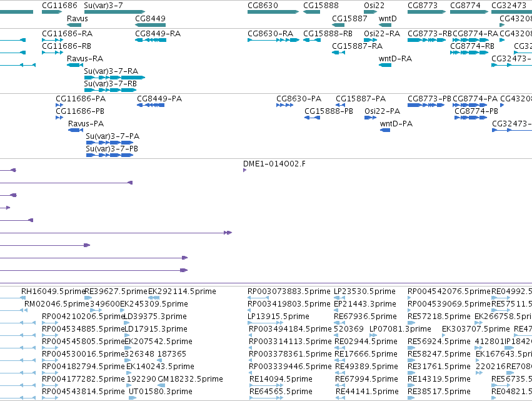The height and width of the screenshot is (401, 532).
Task: Select the Osi22 gene arrow
Action: point(371,12)
